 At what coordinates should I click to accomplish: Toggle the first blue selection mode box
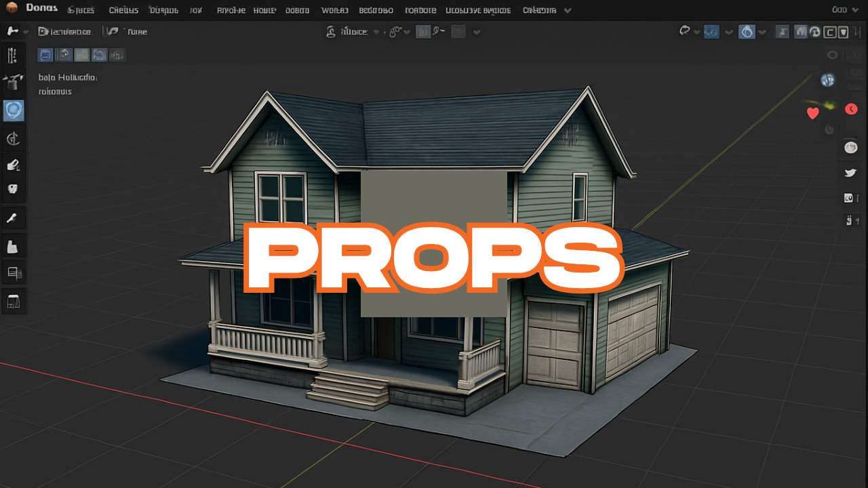(x=45, y=56)
